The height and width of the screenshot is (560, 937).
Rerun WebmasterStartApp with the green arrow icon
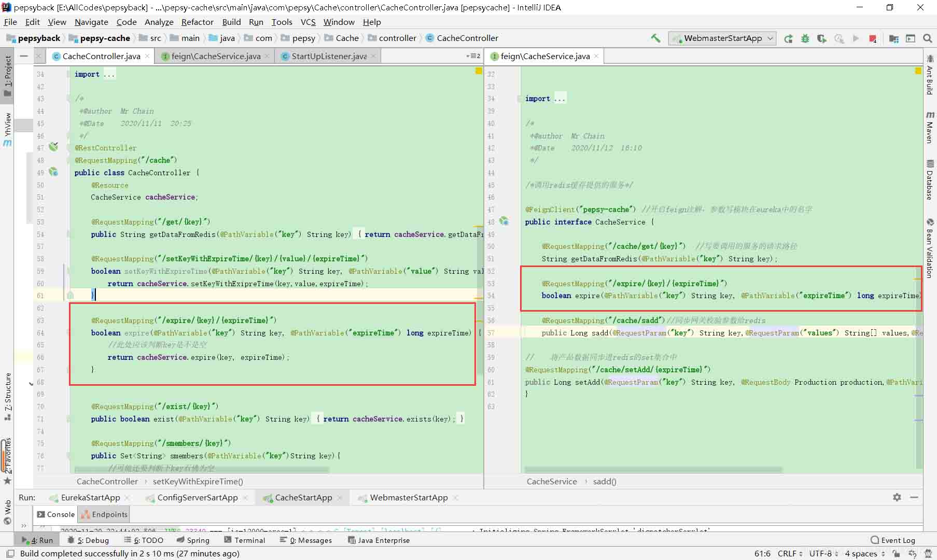788,38
